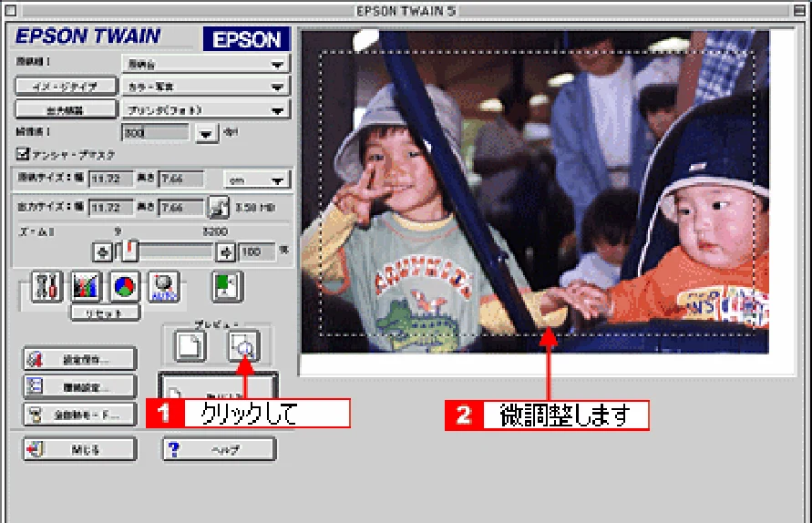Open the image controls (wrench) tool

(46, 286)
